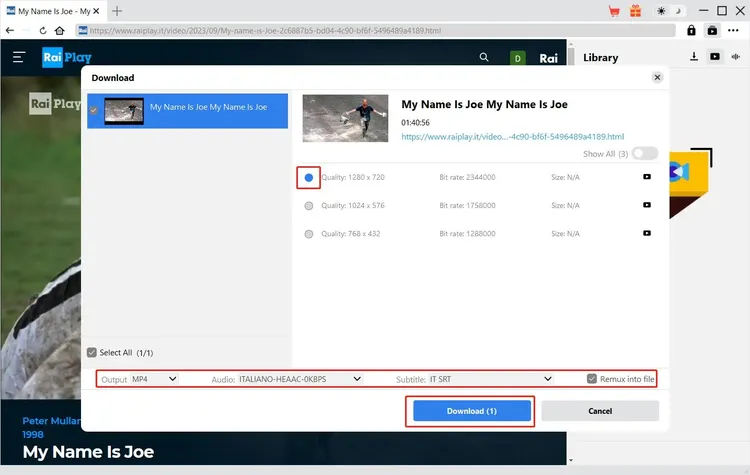Click the browser refresh icon

coord(43,31)
